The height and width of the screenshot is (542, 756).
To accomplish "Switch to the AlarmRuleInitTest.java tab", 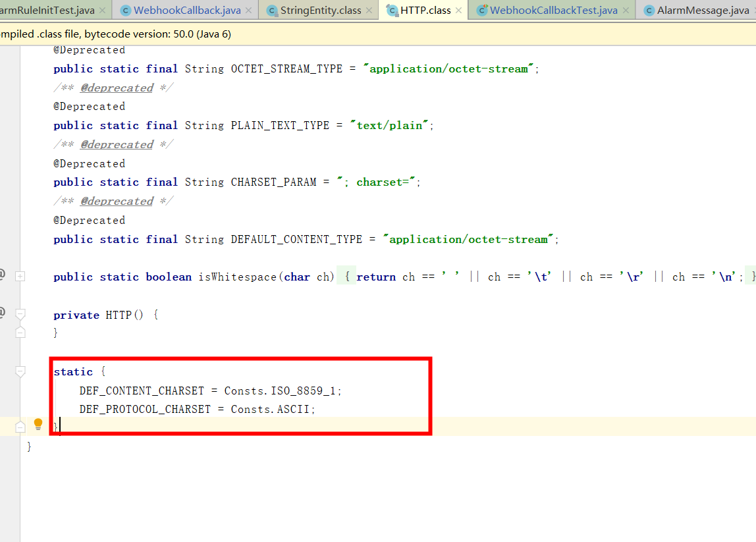I will pos(46,11).
